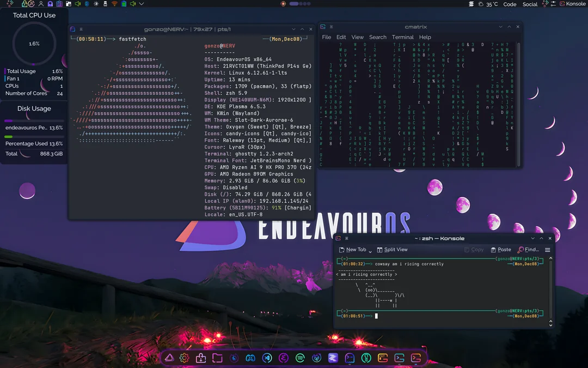Viewport: 588px width, 368px height.
Task: Open the Terminal menu in cmatrix window
Action: (402, 37)
